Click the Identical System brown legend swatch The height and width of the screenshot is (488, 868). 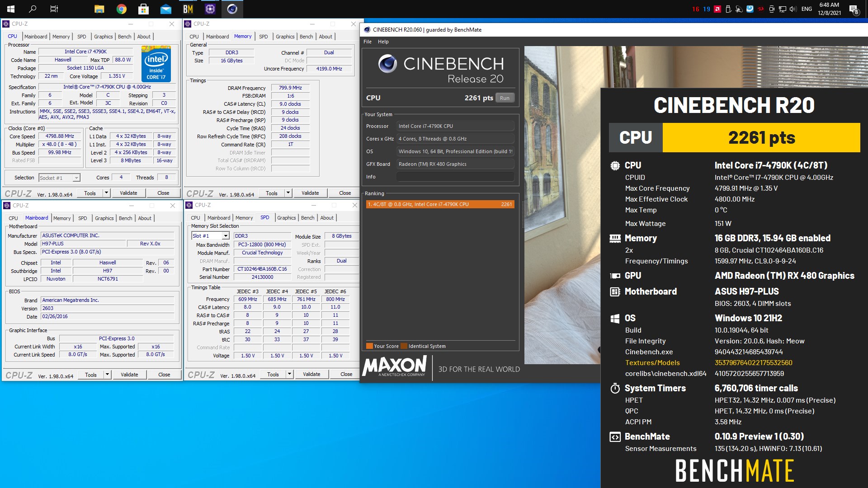pos(404,346)
